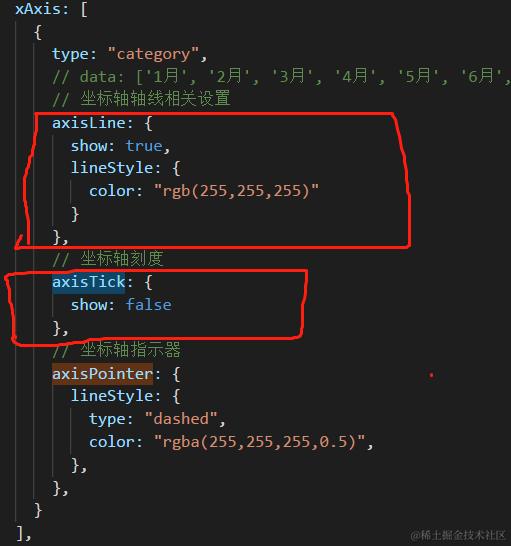Click lineStyle key inside axisPointer

tap(112, 396)
